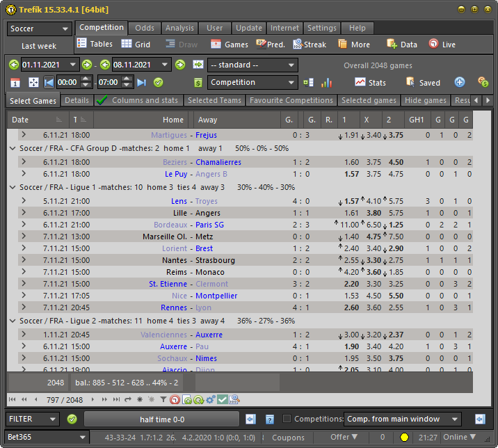Screen dimensions: 498x448
Task: Open the Favourite Competitions tab
Action: click(291, 101)
